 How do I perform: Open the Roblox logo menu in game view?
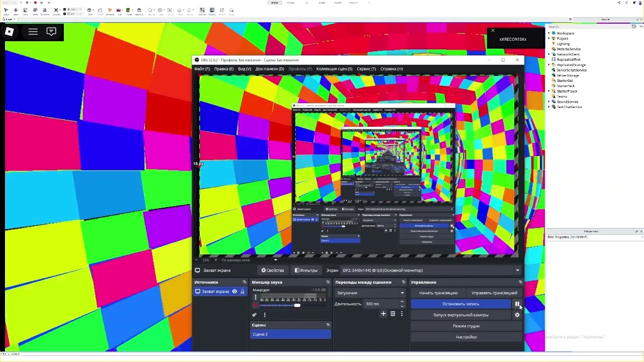[9, 32]
